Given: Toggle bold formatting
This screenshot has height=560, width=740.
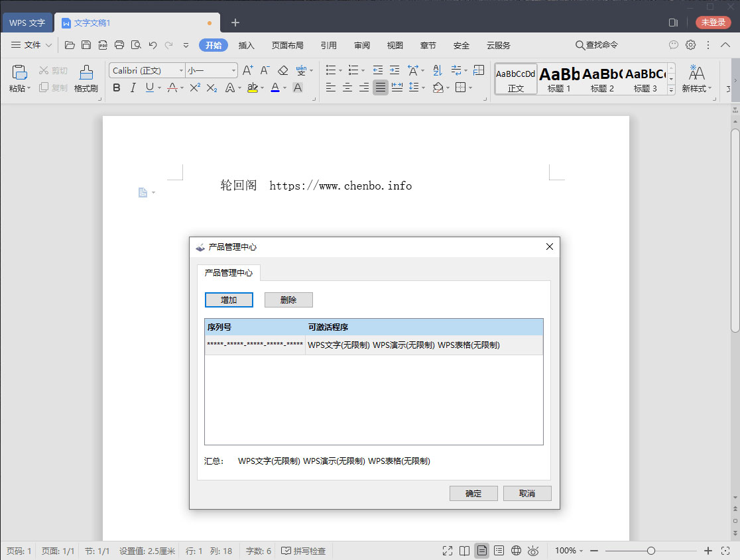Looking at the screenshot, I should 117,87.
